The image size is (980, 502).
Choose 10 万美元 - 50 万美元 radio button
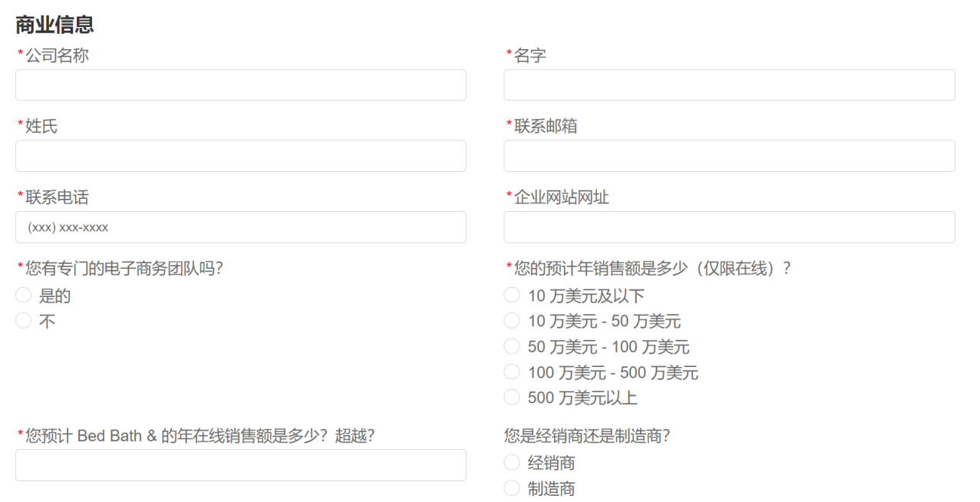(512, 321)
